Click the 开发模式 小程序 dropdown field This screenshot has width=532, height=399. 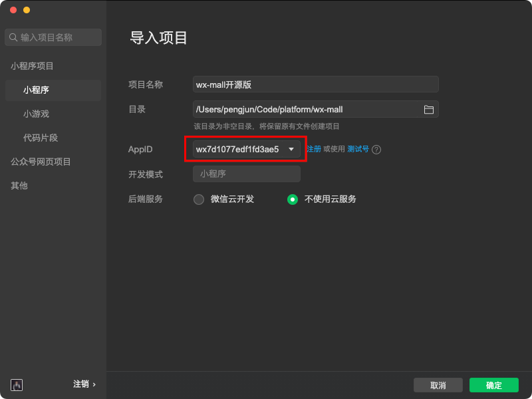coord(247,174)
